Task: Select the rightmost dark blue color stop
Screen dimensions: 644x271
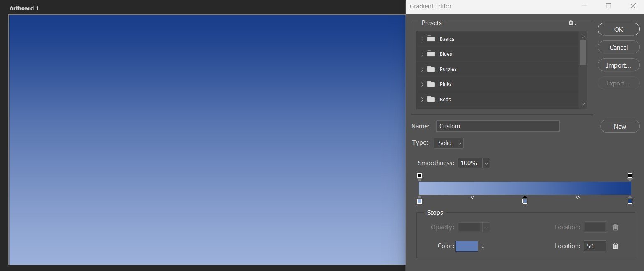Action: coord(630,201)
